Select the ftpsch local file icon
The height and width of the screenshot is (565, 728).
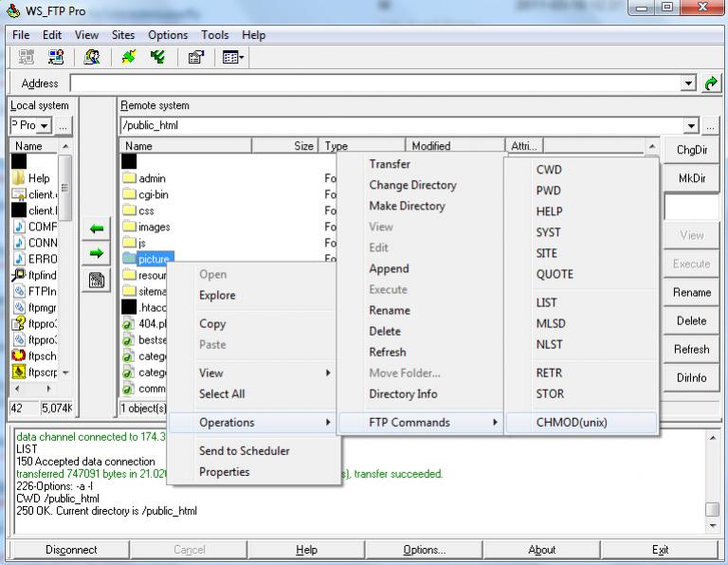click(x=19, y=355)
